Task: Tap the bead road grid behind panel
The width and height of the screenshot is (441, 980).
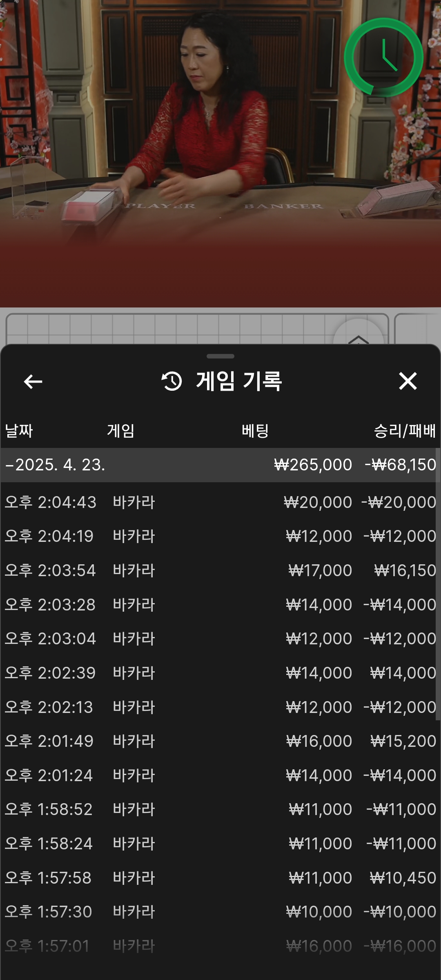Action: (163, 329)
